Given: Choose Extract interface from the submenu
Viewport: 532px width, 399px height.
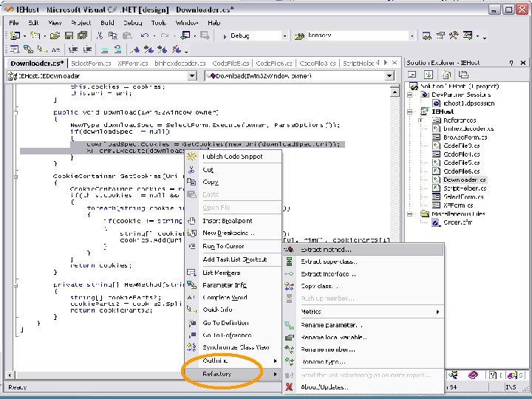Looking at the screenshot, I should [363, 274].
